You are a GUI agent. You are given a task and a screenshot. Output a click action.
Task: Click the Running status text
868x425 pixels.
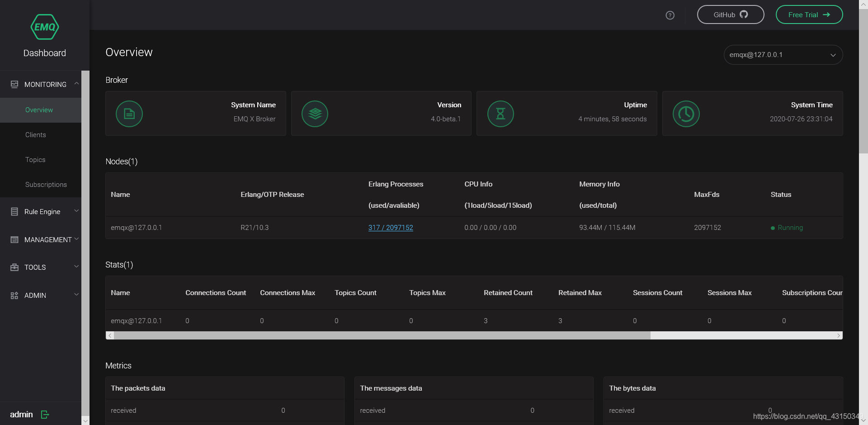[790, 228]
